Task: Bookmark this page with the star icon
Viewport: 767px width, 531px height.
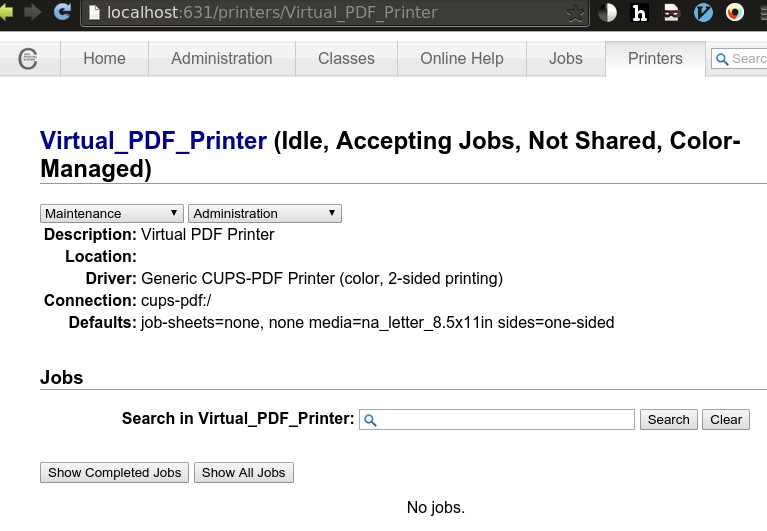Action: point(575,13)
